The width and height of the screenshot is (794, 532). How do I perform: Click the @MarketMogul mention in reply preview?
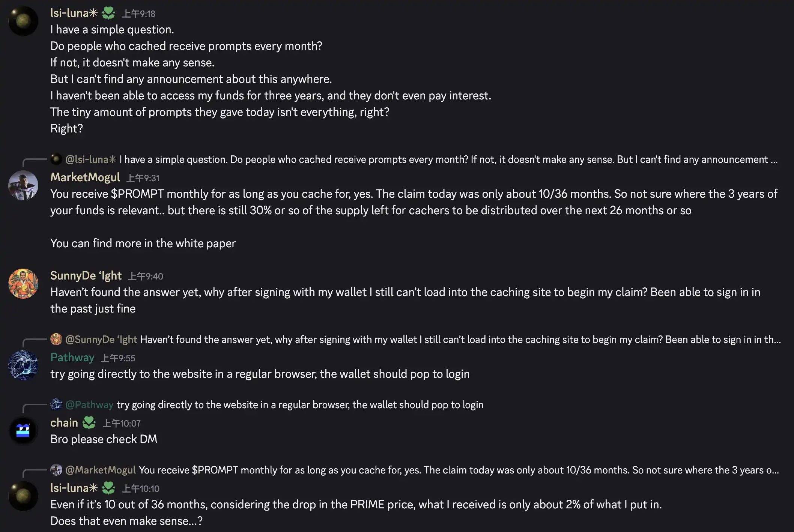101,470
